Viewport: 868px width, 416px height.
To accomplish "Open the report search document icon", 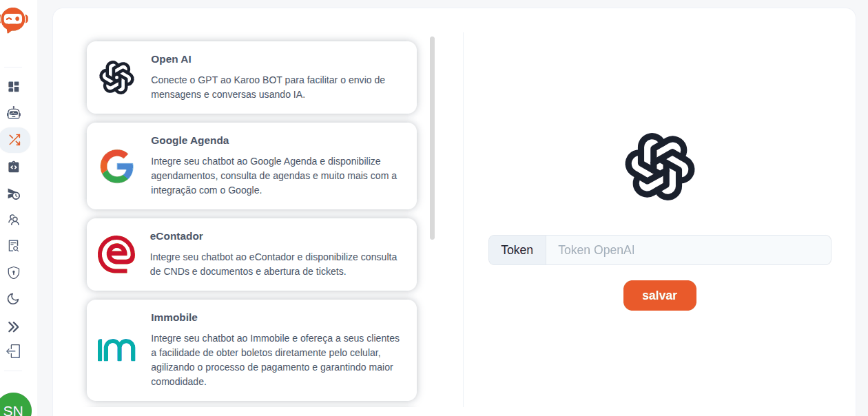I will coord(14,246).
